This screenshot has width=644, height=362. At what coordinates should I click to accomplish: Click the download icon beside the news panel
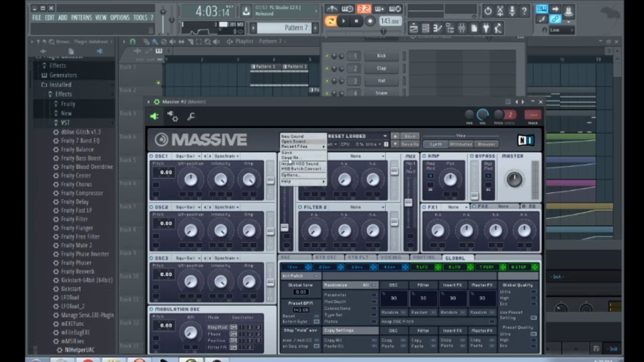[x=246, y=11]
